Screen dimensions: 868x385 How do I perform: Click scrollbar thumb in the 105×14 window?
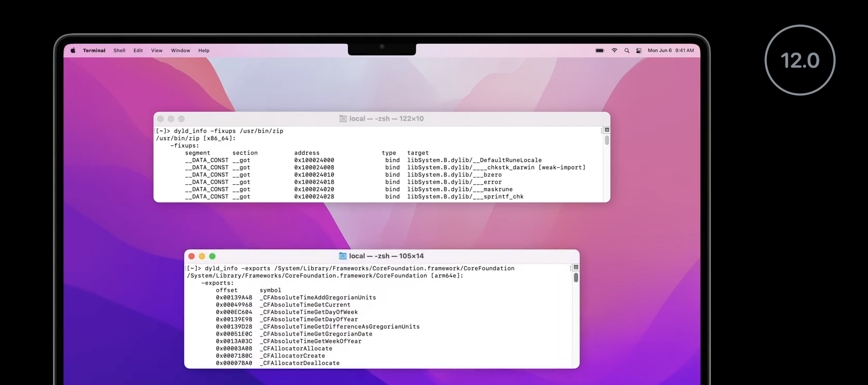576,277
